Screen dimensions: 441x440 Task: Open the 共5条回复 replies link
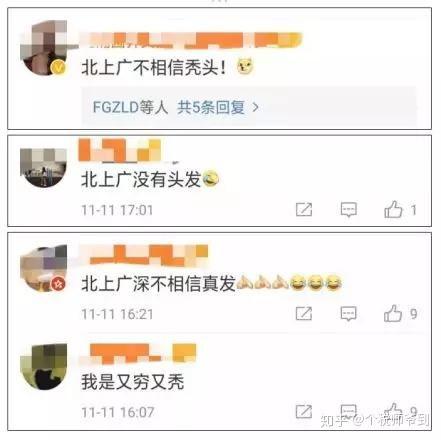click(x=211, y=107)
